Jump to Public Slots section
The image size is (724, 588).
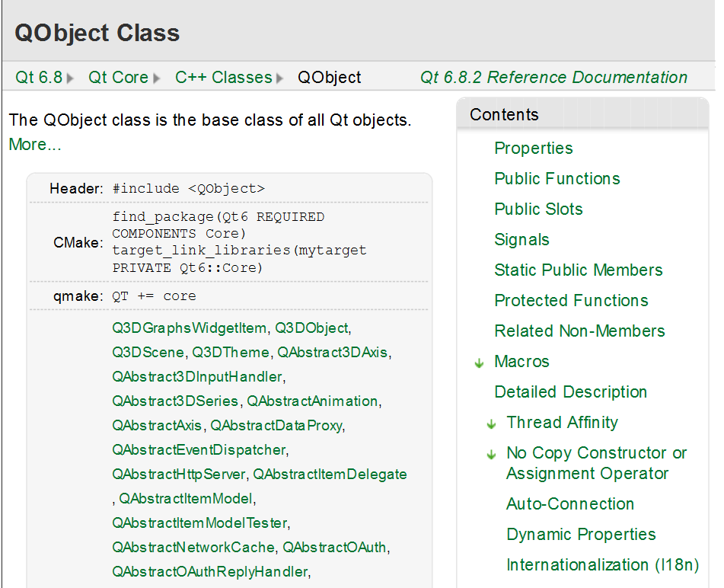pyautogui.click(x=538, y=209)
